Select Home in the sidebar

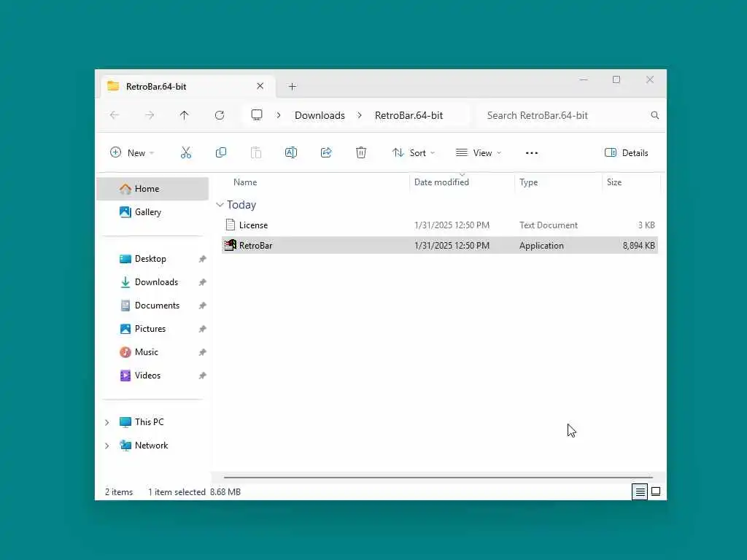pyautogui.click(x=153, y=189)
